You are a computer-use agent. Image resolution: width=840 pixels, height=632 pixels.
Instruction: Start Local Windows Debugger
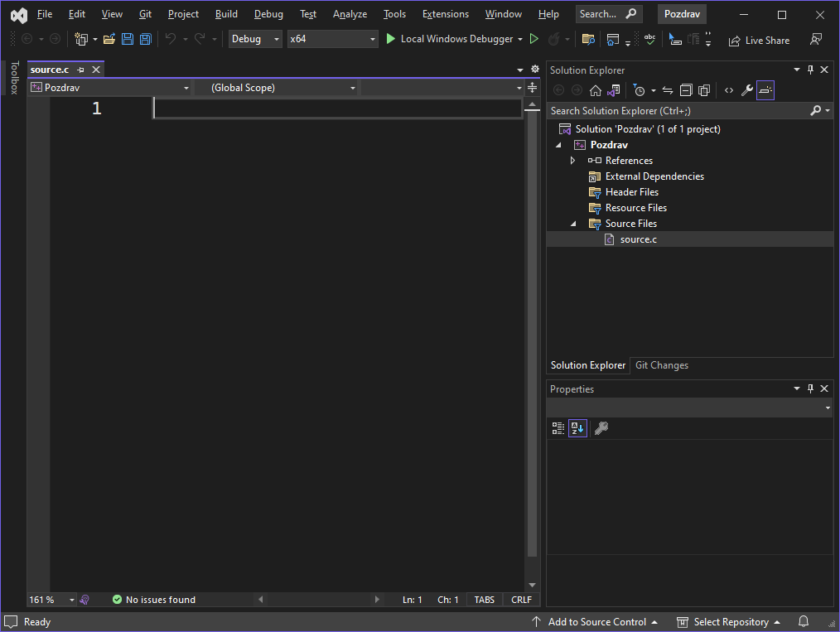pyautogui.click(x=450, y=39)
